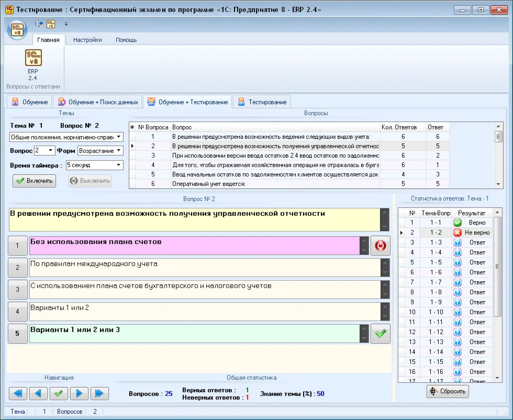This screenshot has height=420, width=513.
Task: Jump to the last question arrow
Action: point(99,393)
